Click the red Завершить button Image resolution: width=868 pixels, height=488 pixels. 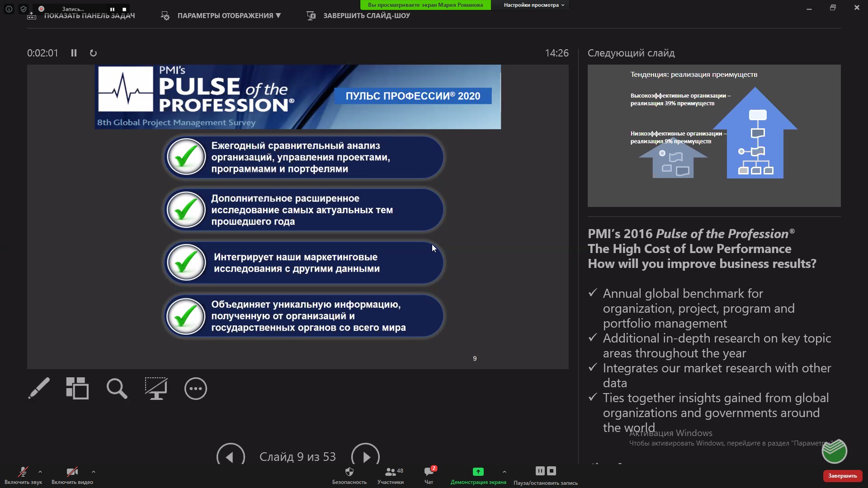[843, 476]
